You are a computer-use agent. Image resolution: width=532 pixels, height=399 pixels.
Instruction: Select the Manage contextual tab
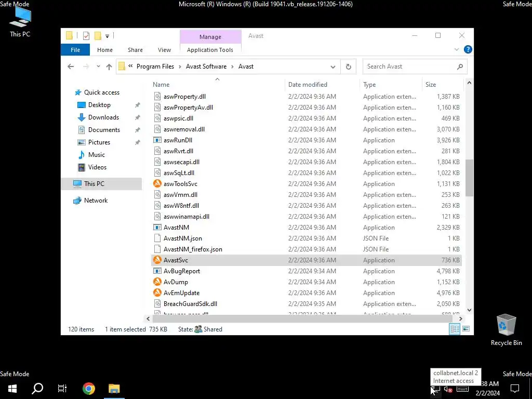(210, 37)
